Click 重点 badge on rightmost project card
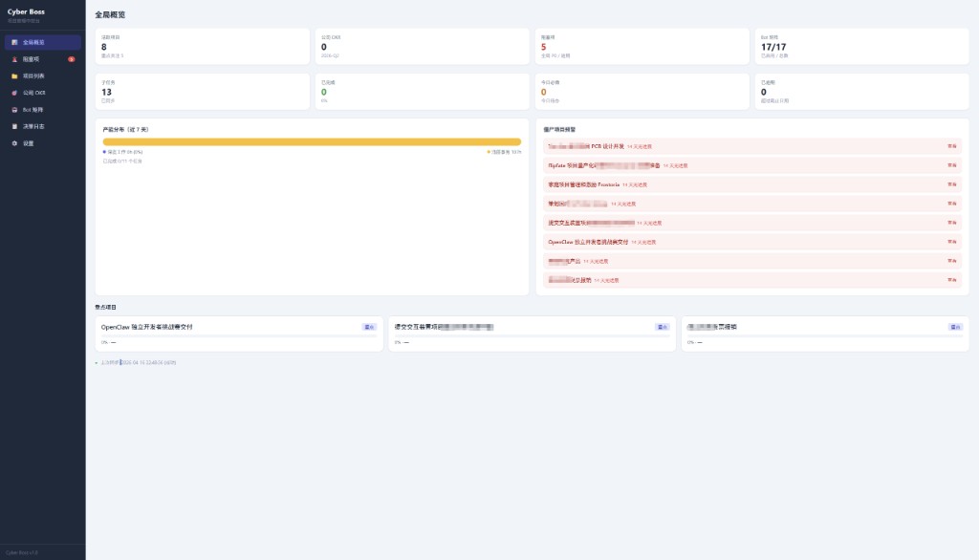The height and width of the screenshot is (560, 979). click(x=955, y=327)
